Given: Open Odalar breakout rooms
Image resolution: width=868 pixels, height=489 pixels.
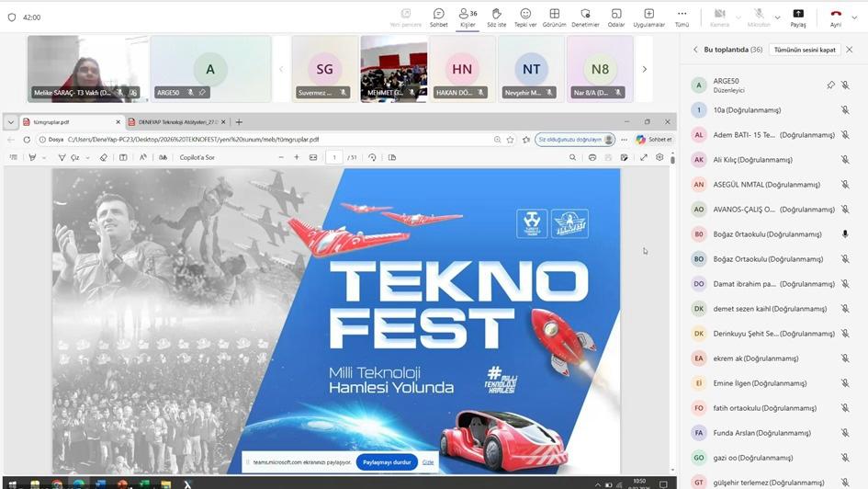Looking at the screenshot, I should pos(616,17).
